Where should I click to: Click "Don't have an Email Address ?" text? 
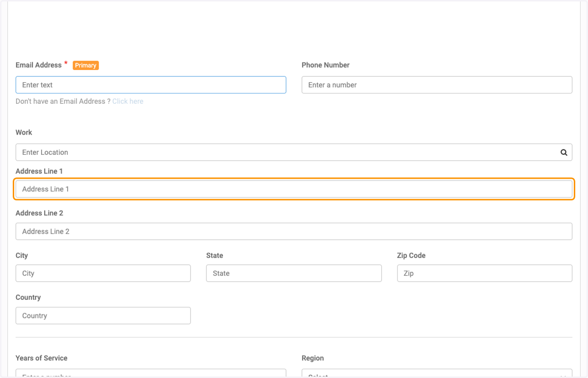[63, 101]
